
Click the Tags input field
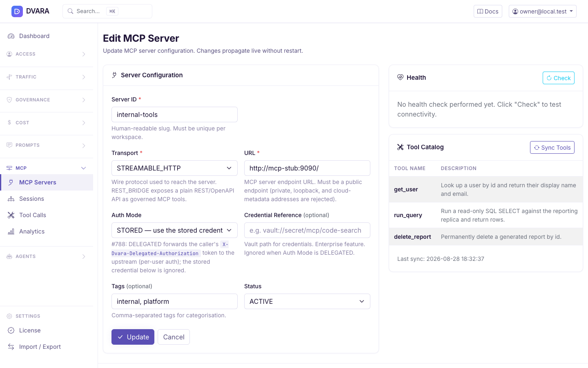pyautogui.click(x=174, y=301)
